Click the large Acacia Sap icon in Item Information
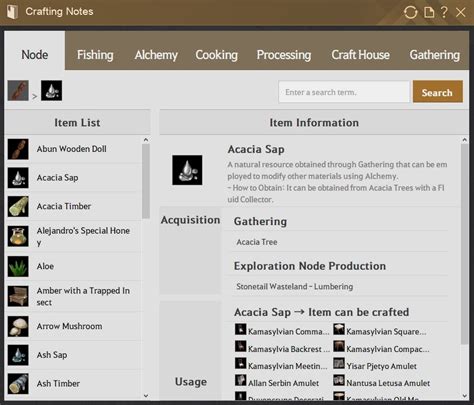 (187, 170)
